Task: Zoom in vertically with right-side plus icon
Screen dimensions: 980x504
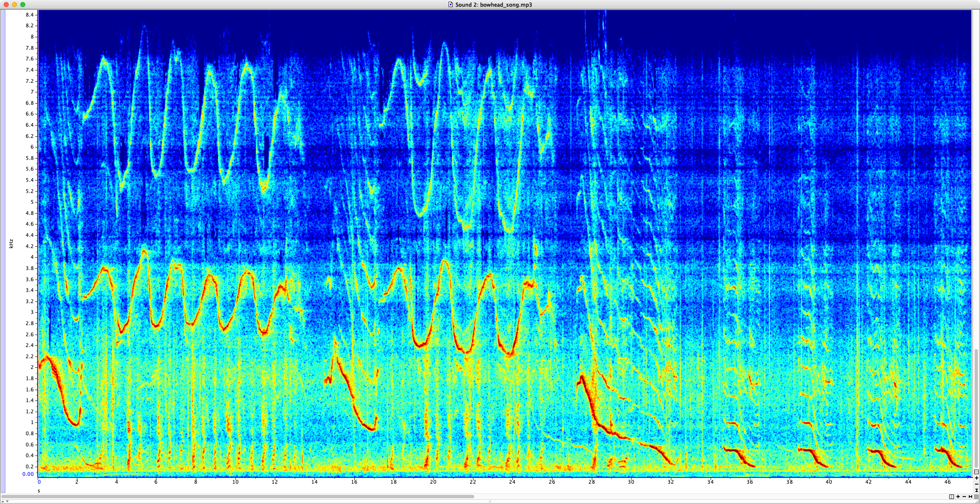Action: pos(977,478)
